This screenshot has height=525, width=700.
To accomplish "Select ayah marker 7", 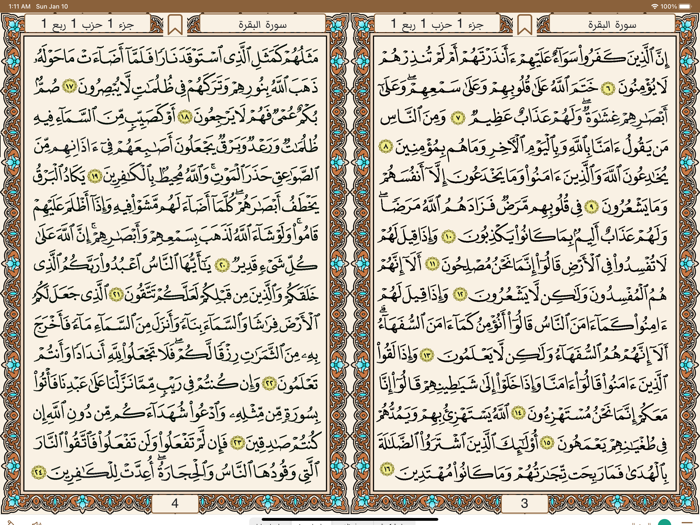I will point(458,118).
